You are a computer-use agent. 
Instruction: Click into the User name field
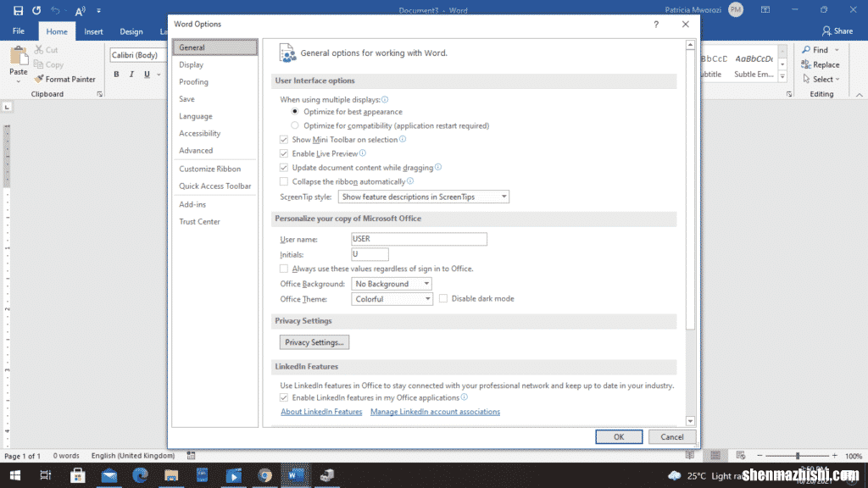coord(419,238)
